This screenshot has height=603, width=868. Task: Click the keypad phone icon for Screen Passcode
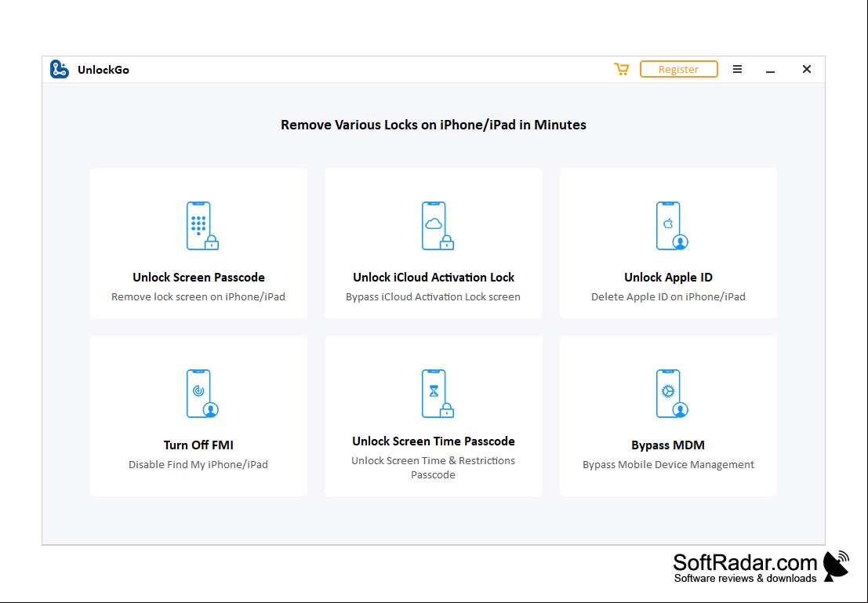click(202, 226)
